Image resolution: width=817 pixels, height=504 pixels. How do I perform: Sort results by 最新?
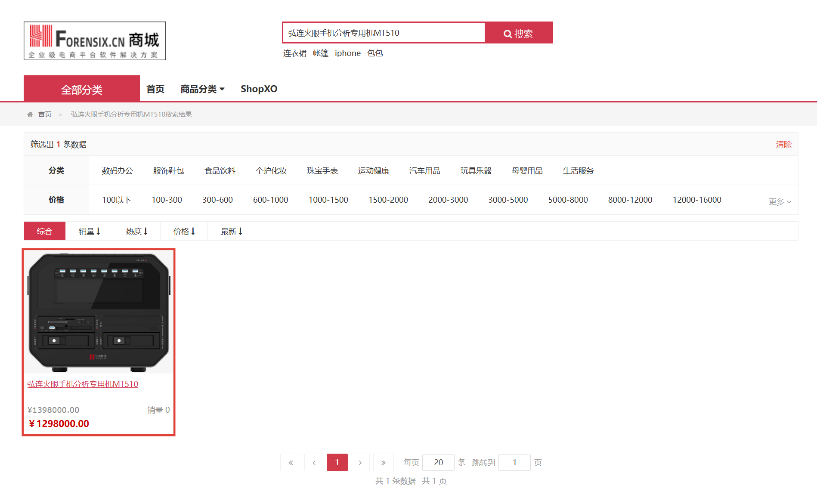pos(231,231)
